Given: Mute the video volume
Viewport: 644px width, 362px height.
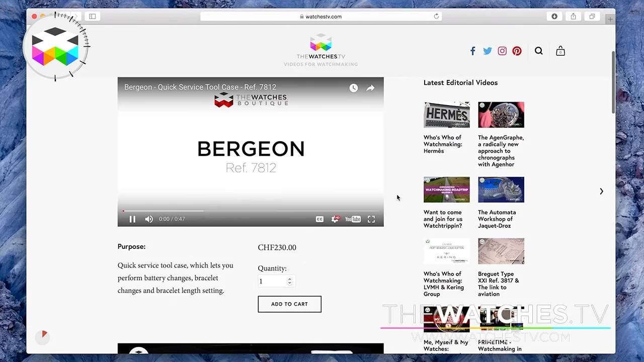Looking at the screenshot, I should point(149,219).
